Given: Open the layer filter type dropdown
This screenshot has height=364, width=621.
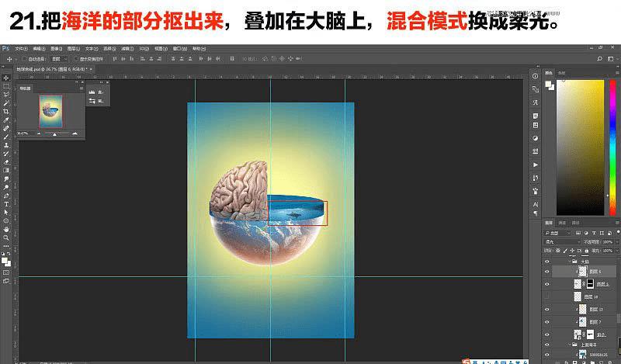Looking at the screenshot, I should click(x=557, y=233).
